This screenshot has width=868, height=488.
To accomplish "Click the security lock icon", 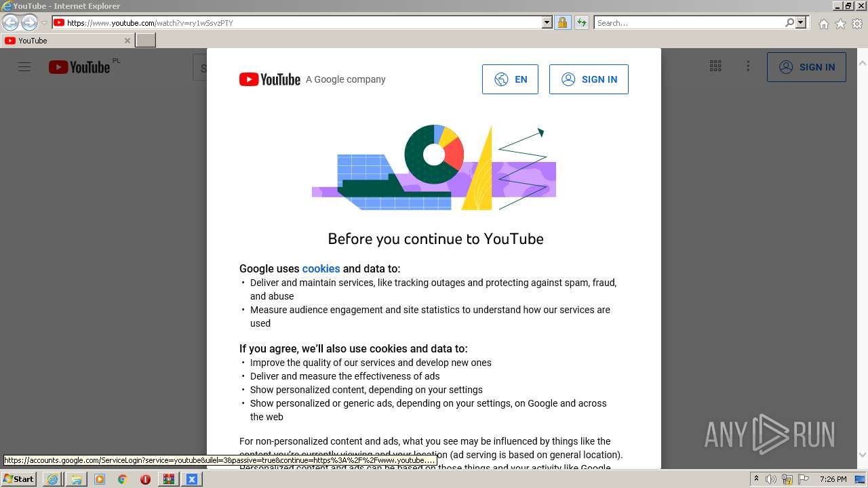I will click(562, 23).
